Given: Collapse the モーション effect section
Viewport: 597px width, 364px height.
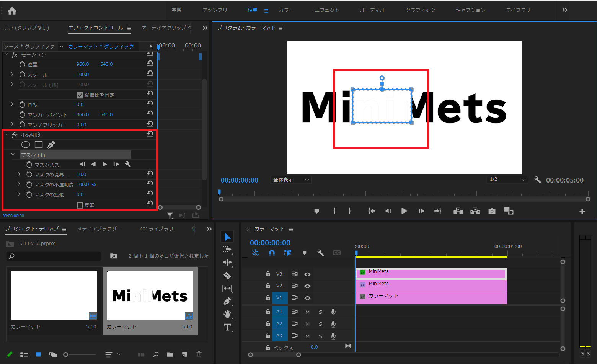Looking at the screenshot, I should click(x=6, y=54).
